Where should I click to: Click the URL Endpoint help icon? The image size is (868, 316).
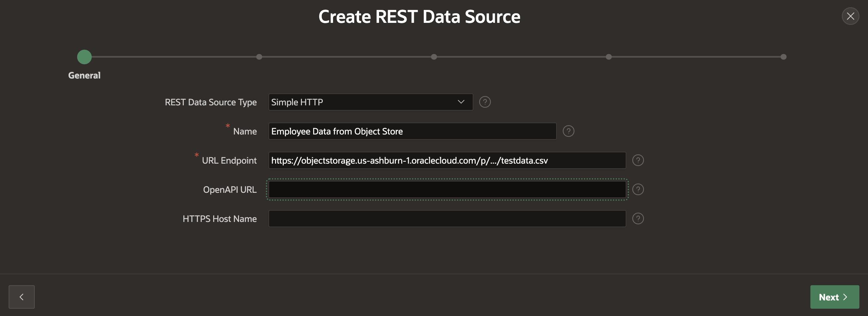[638, 160]
